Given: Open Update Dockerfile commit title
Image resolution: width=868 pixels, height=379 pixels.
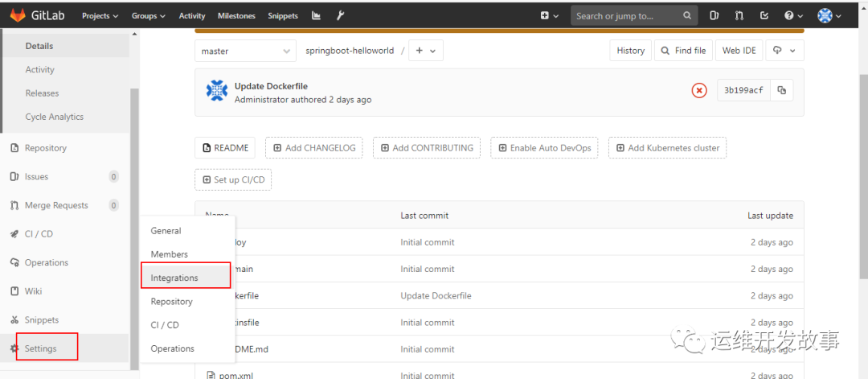Looking at the screenshot, I should click(272, 86).
